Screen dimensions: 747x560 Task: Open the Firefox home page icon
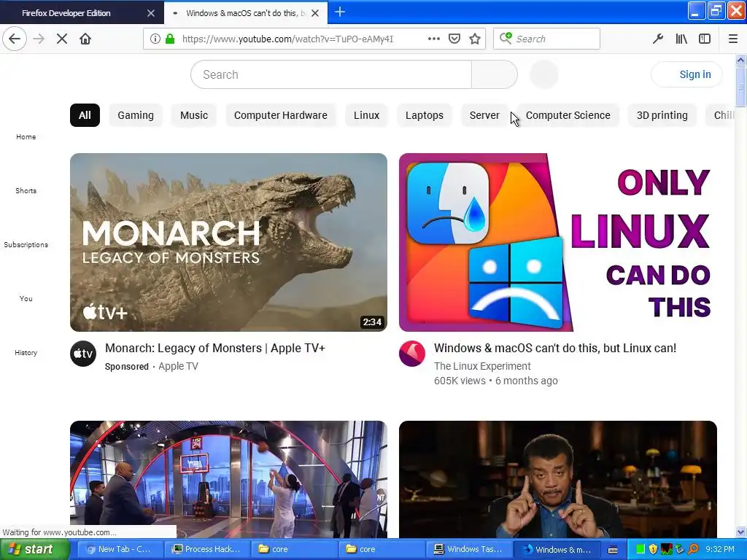[x=85, y=39]
